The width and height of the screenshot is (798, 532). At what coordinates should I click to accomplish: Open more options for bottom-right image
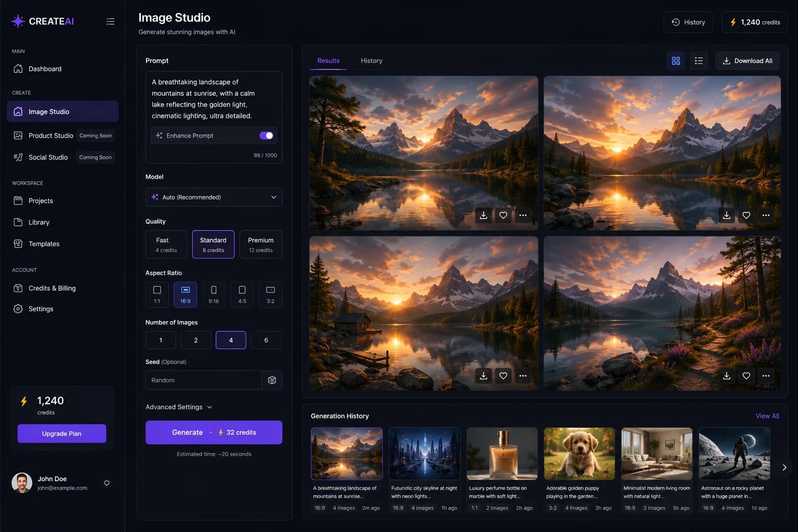tap(766, 376)
